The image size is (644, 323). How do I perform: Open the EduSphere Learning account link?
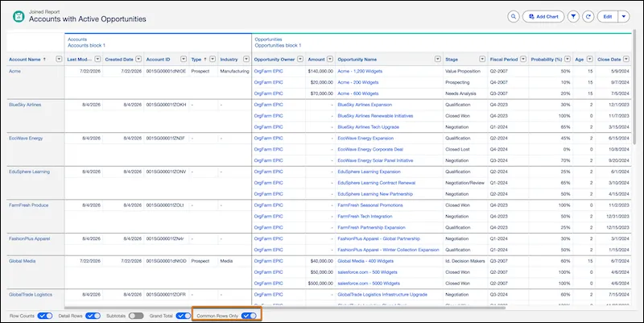tap(29, 172)
